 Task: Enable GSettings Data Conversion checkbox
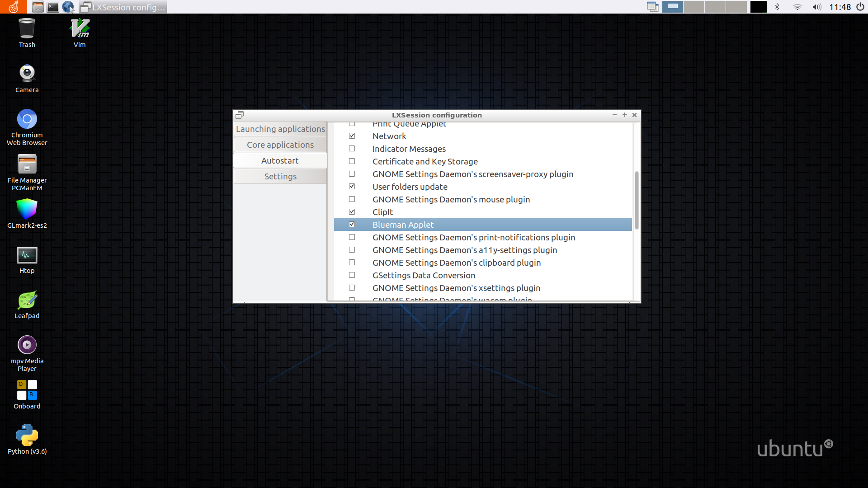click(x=352, y=275)
